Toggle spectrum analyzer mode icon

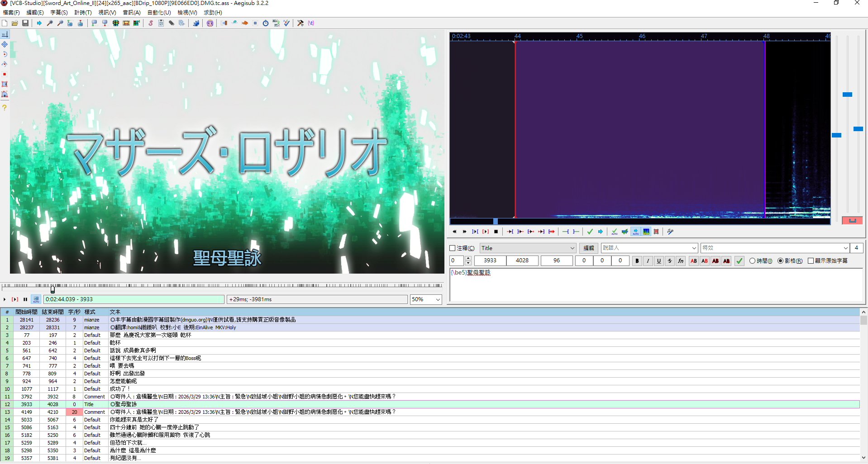[646, 232]
